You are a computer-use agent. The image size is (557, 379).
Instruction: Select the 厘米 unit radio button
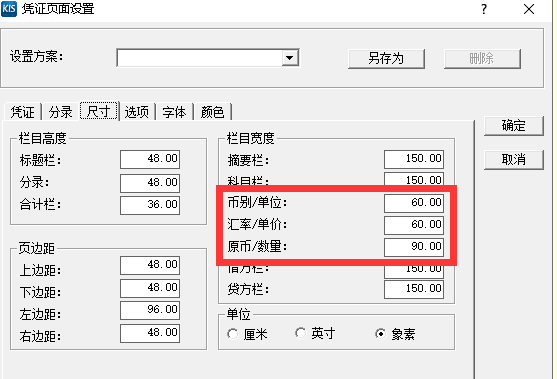pyautogui.click(x=233, y=334)
